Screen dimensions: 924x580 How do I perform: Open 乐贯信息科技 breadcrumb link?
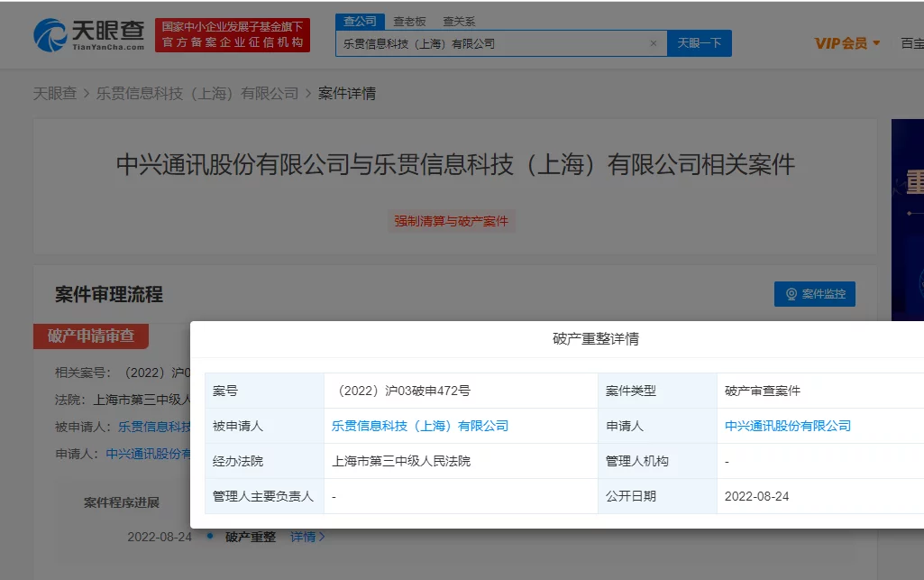pos(197,93)
